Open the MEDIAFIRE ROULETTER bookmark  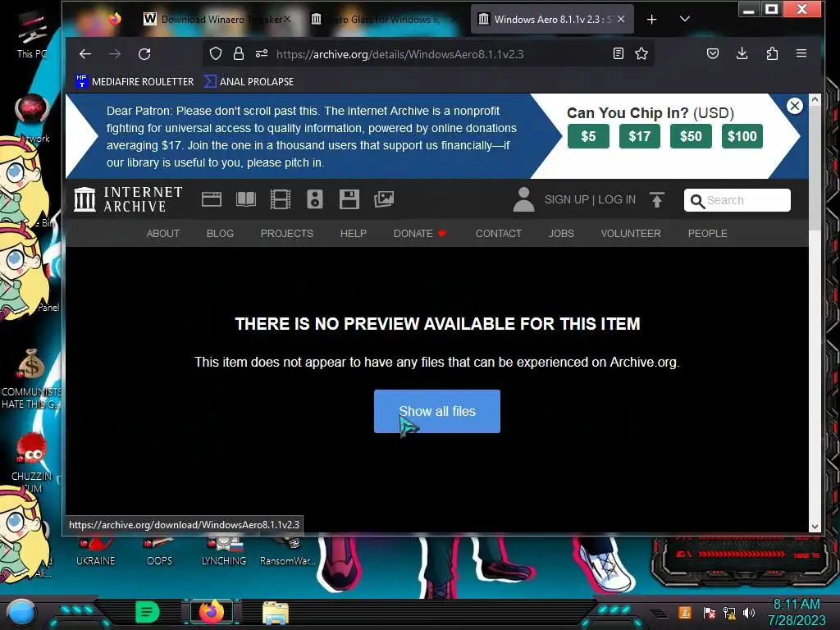[x=135, y=81]
